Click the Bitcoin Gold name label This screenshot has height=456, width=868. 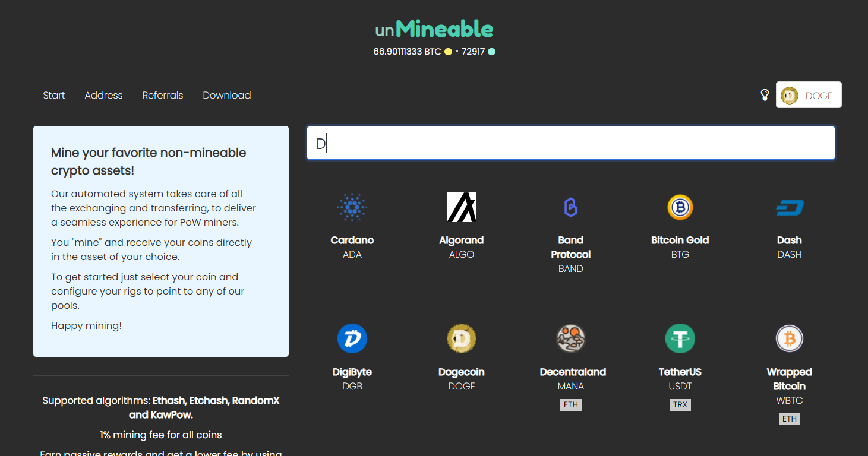680,240
